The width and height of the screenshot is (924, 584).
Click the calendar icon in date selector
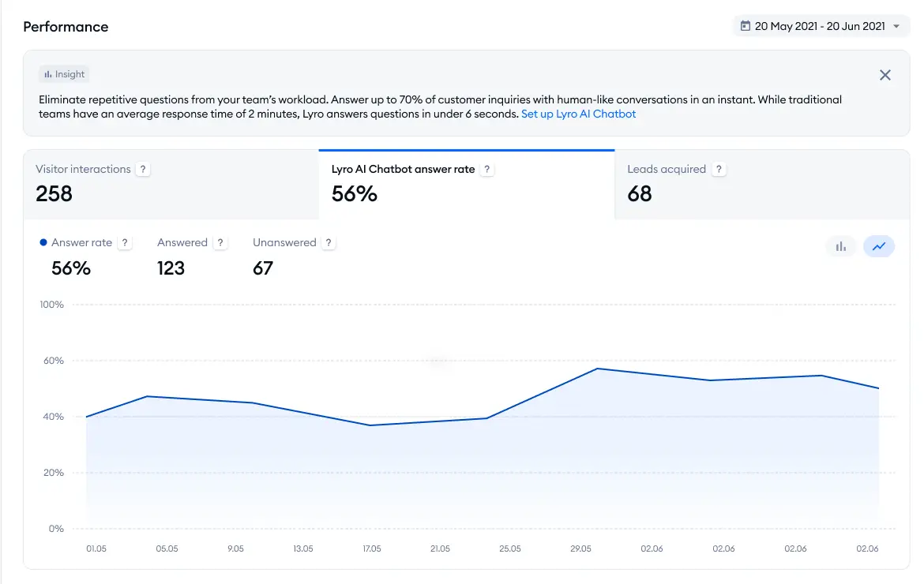(745, 26)
